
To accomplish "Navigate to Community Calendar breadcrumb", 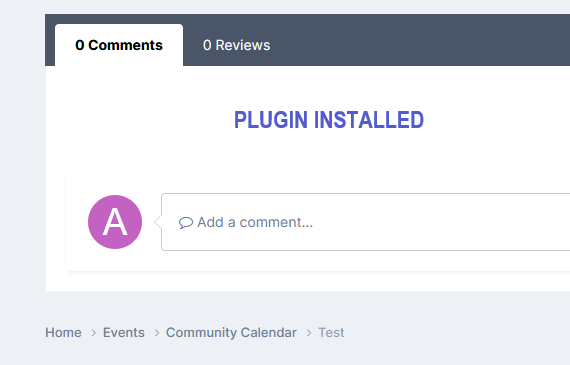I will [x=231, y=333].
